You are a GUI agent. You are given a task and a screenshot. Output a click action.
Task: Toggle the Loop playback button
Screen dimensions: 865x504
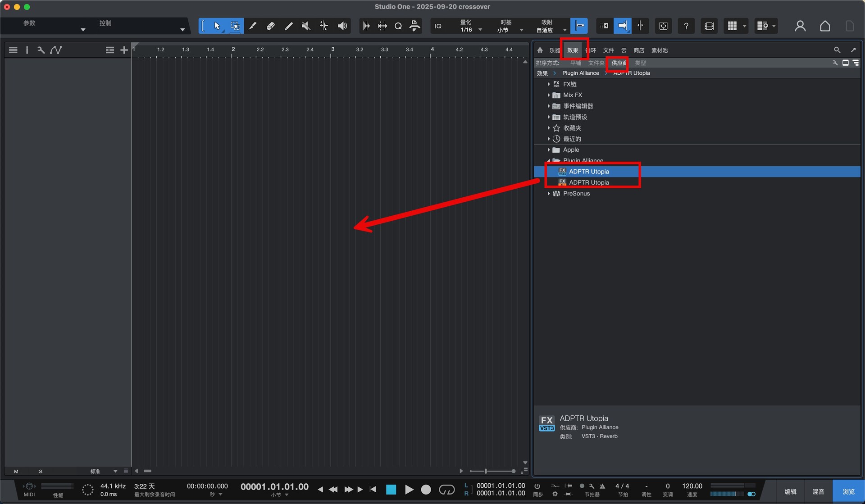click(446, 490)
